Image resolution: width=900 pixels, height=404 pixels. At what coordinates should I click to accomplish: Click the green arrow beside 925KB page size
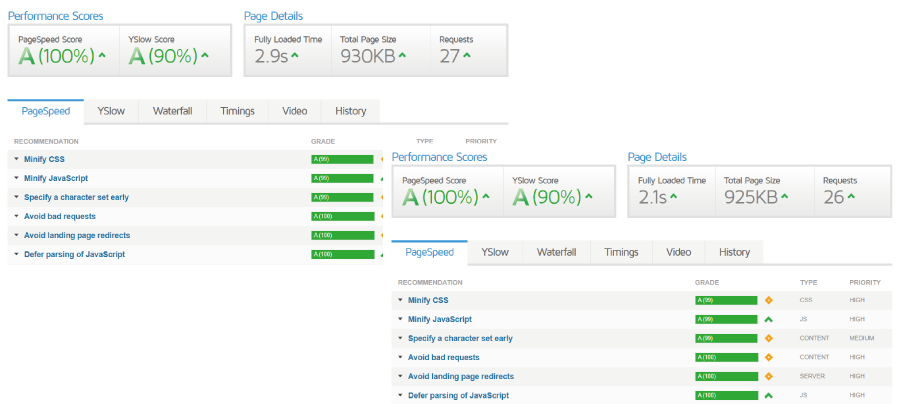coord(786,197)
